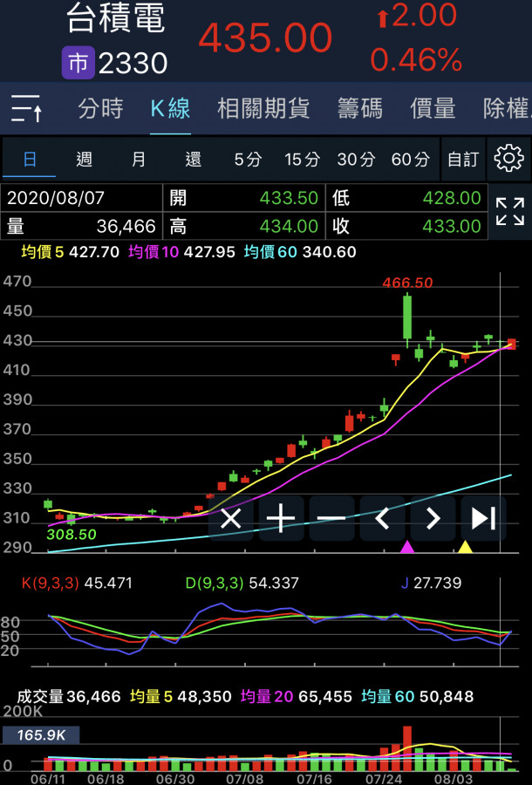Switch to the 分時 tab
The width and height of the screenshot is (532, 785).
coord(100,109)
